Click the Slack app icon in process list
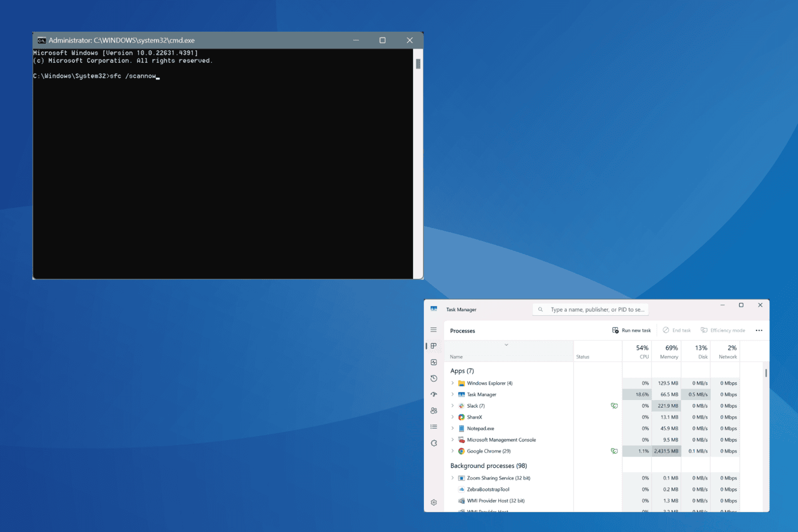This screenshot has width=798, height=532. 461,406
